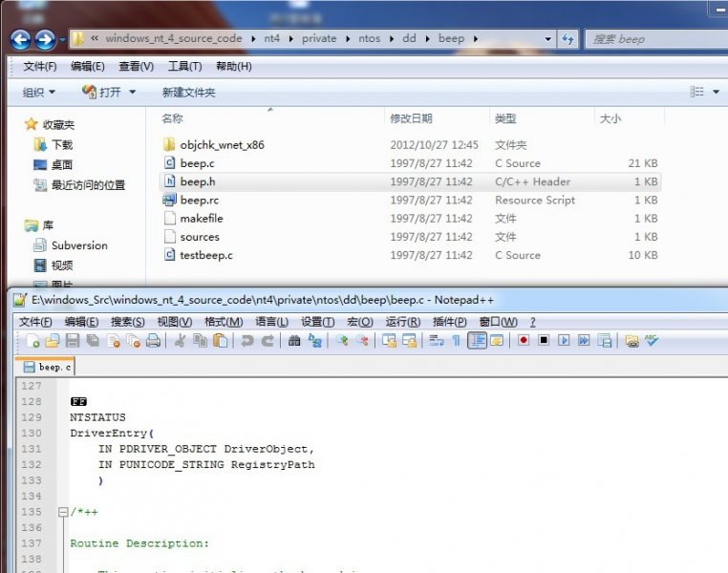Navigate to ntos in the address bar
The image size is (728, 573).
pos(370,38)
